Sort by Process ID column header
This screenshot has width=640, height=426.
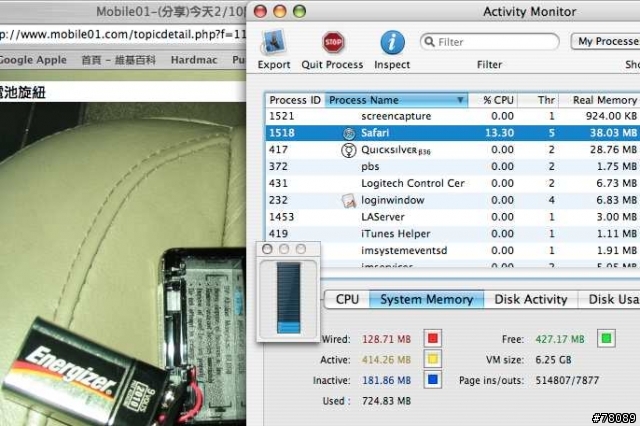[295, 100]
